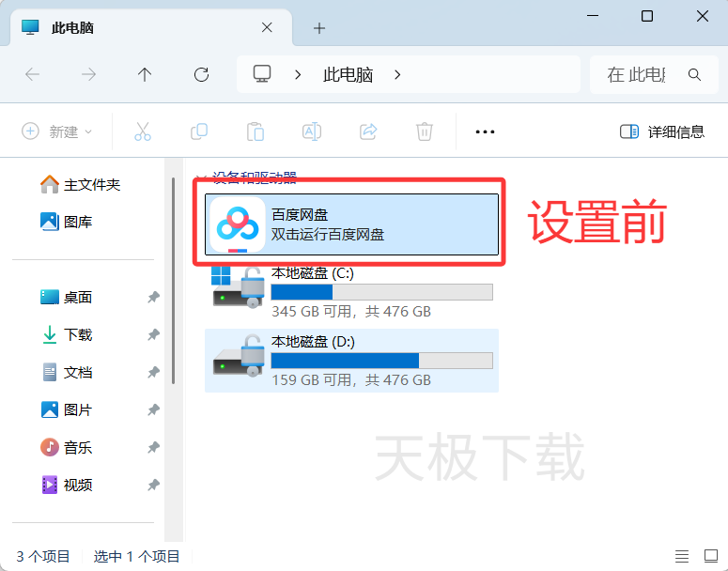Close the 此电脑 tab

pyautogui.click(x=267, y=28)
